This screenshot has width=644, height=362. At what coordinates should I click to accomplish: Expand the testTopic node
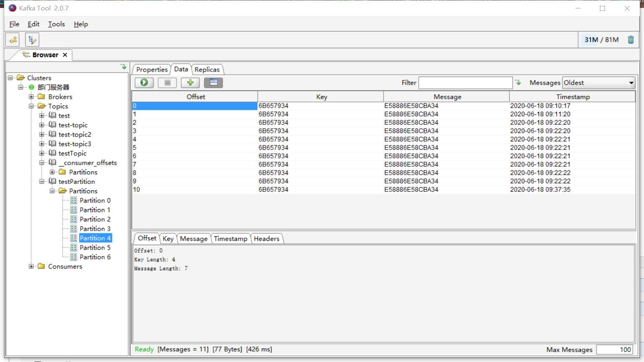42,153
